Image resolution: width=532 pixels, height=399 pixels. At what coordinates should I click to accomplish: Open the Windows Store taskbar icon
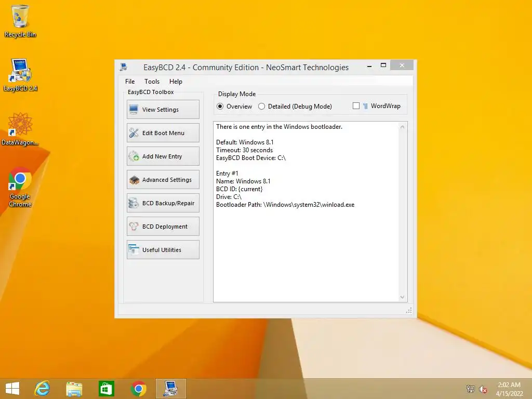(106, 389)
